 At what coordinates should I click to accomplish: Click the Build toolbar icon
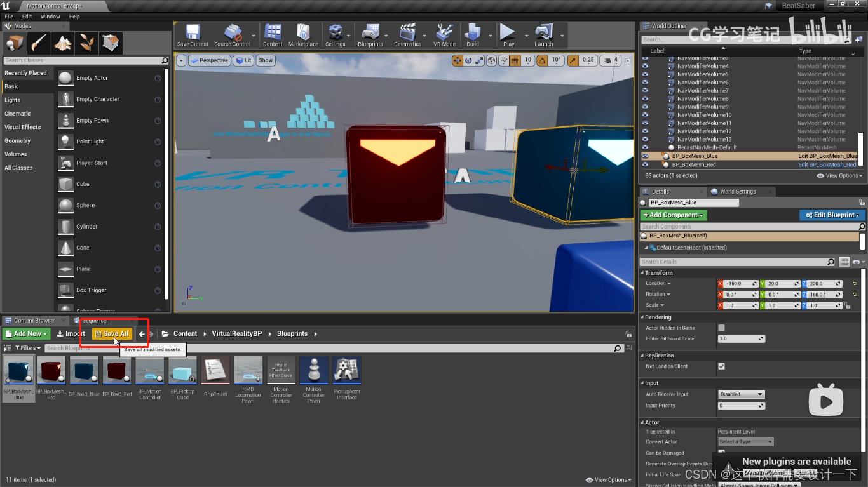(x=473, y=36)
